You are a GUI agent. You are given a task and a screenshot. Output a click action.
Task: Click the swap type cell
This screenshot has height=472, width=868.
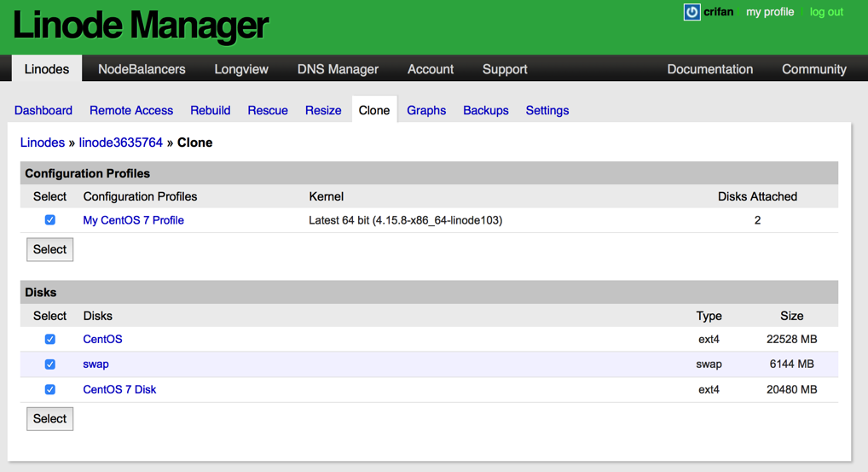709,364
